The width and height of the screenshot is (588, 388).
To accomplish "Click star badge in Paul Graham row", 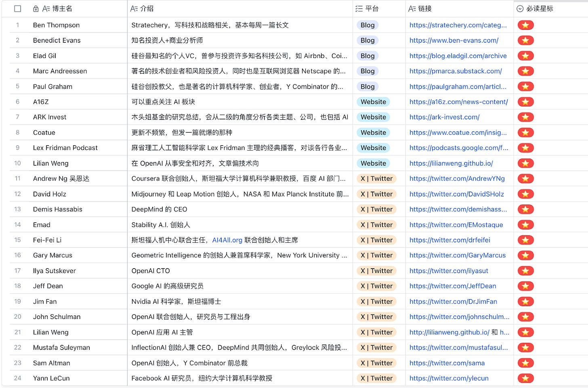I will (x=525, y=86).
